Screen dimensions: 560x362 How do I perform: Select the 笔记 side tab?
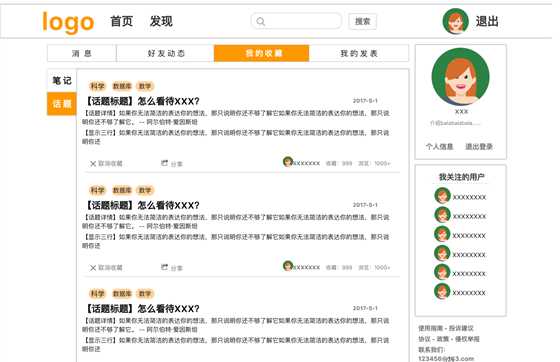pyautogui.click(x=62, y=81)
